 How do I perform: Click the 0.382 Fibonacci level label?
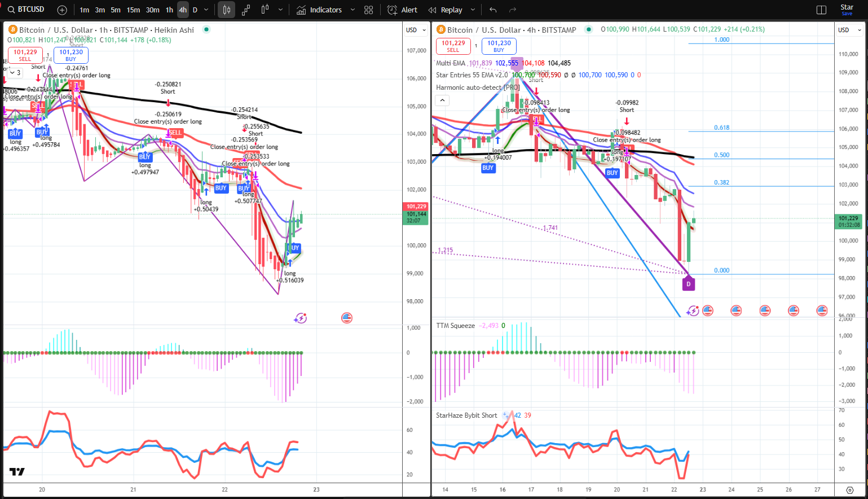[721, 182]
